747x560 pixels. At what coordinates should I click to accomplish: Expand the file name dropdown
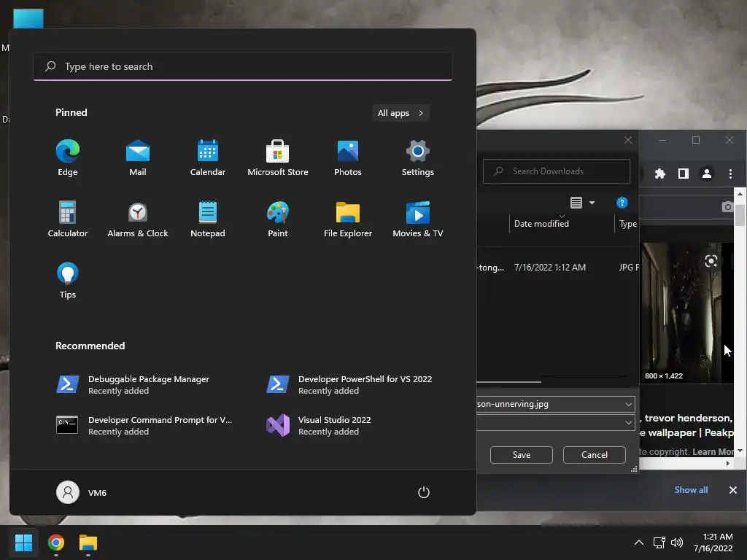[629, 404]
